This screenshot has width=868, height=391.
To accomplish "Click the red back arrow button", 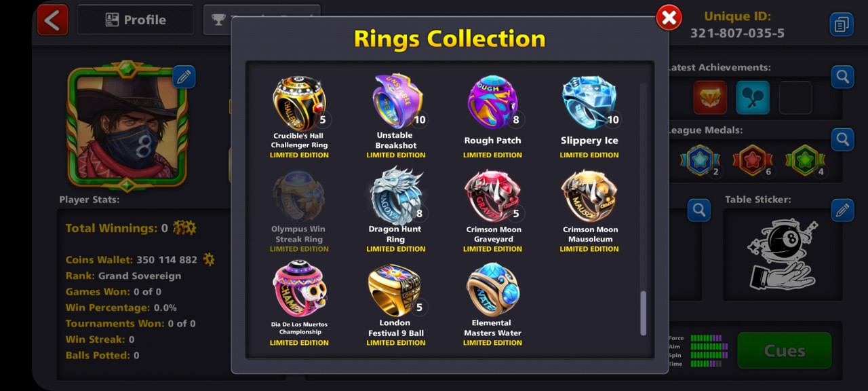I will [53, 20].
